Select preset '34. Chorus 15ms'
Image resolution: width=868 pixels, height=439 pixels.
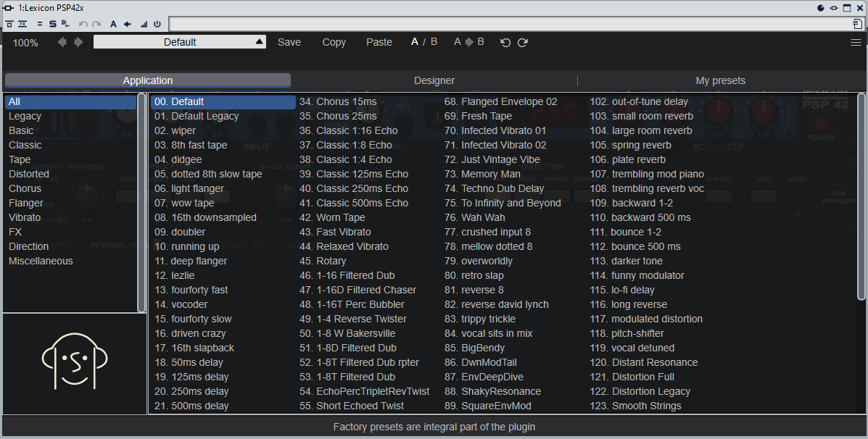368,101
